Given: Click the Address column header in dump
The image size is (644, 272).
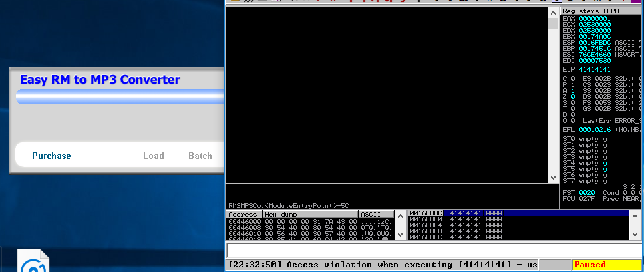Looking at the screenshot, I should [x=245, y=215].
